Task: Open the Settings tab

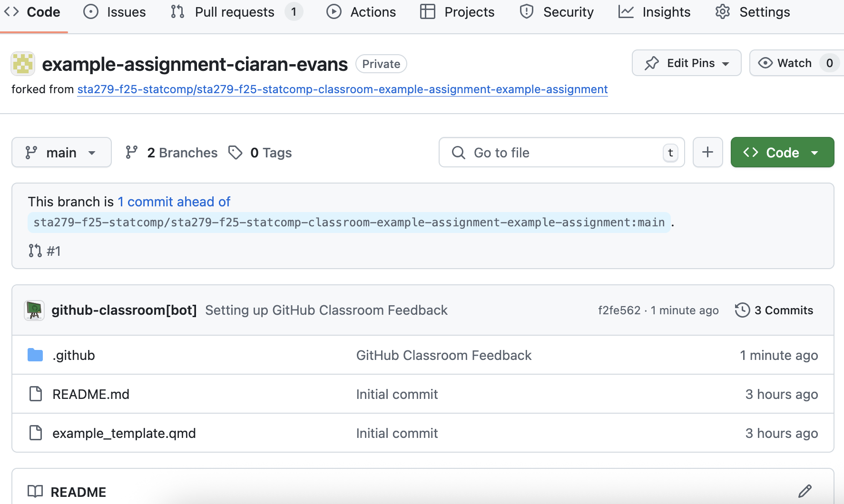Action: pyautogui.click(x=753, y=12)
